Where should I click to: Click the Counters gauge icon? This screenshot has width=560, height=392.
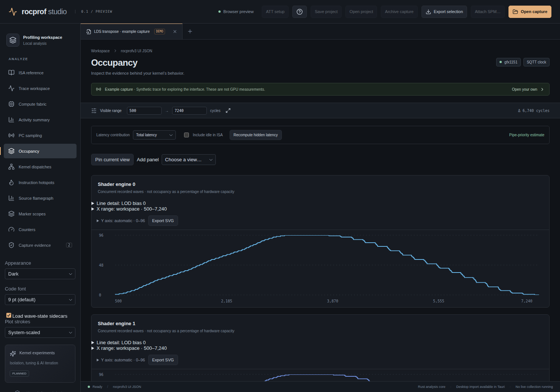11,230
